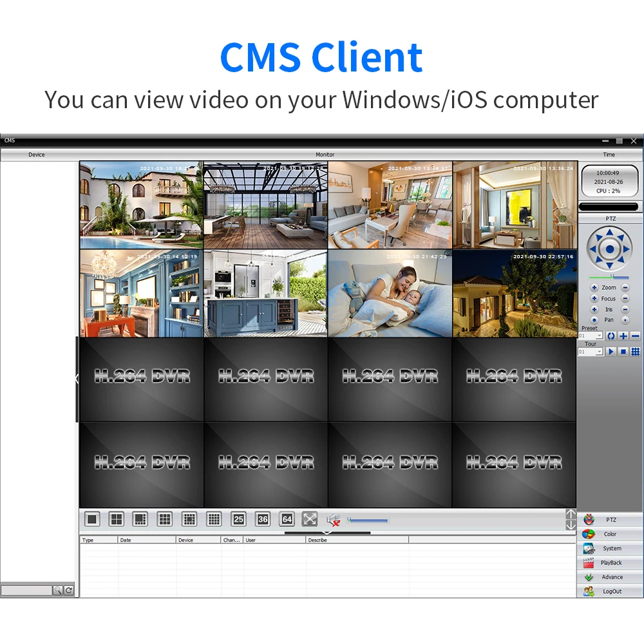Select the villa pool camera feed

[x=141, y=205]
